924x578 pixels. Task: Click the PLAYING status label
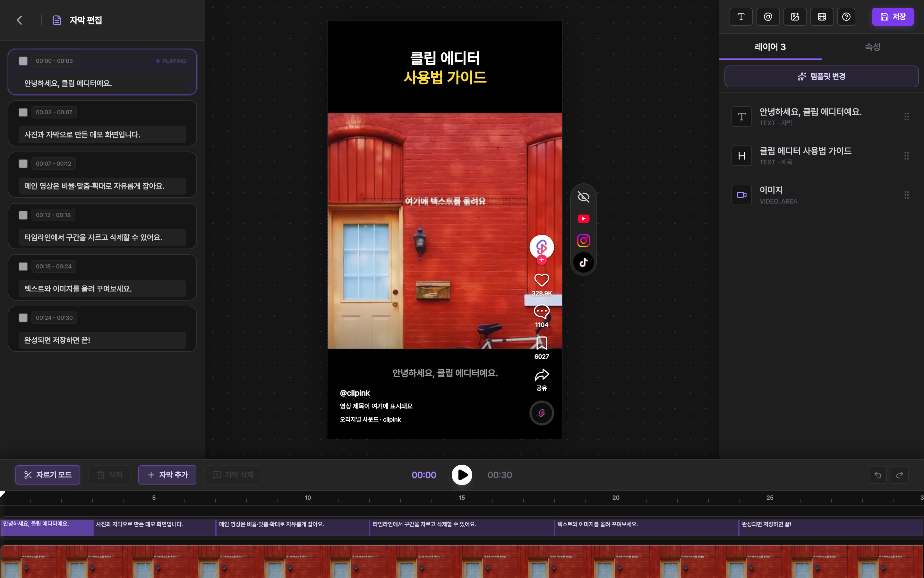(171, 61)
